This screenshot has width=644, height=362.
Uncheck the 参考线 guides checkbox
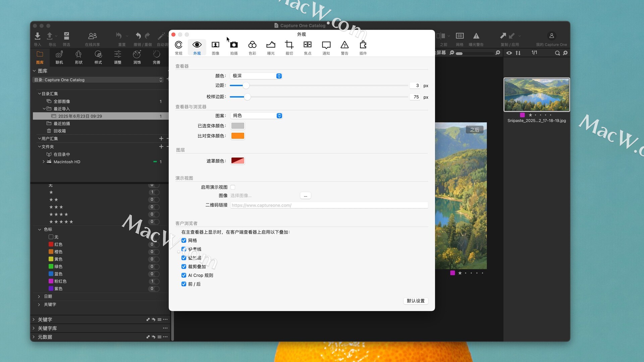(x=184, y=249)
